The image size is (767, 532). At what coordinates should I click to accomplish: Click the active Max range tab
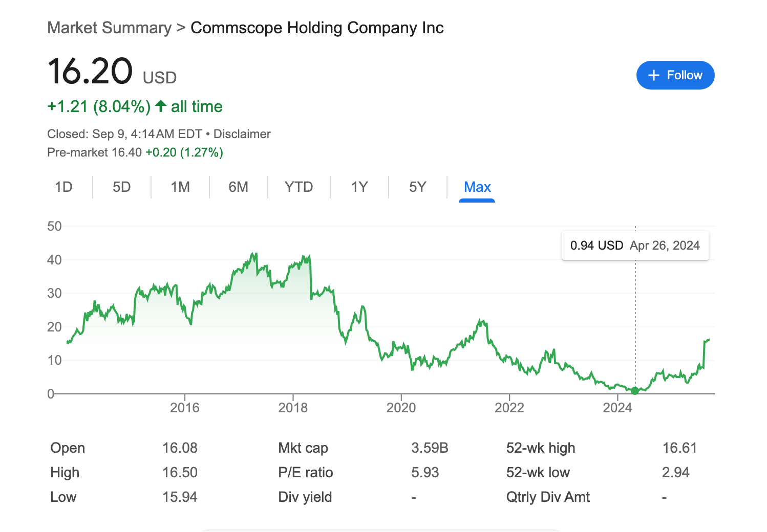477,187
